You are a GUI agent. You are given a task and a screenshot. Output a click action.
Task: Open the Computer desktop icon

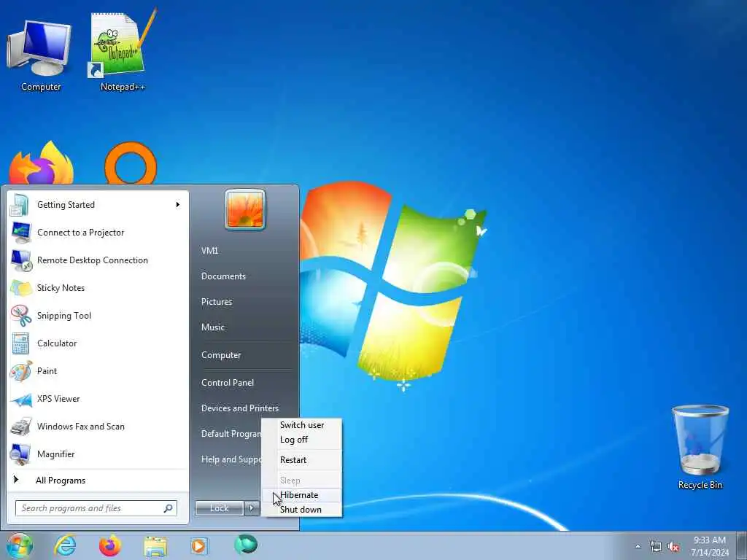40,55
